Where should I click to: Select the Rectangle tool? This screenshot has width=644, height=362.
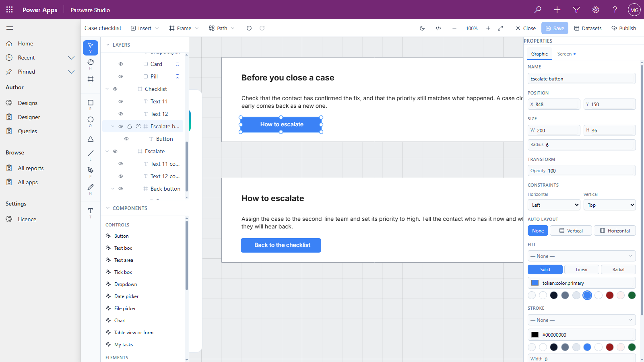click(x=91, y=105)
